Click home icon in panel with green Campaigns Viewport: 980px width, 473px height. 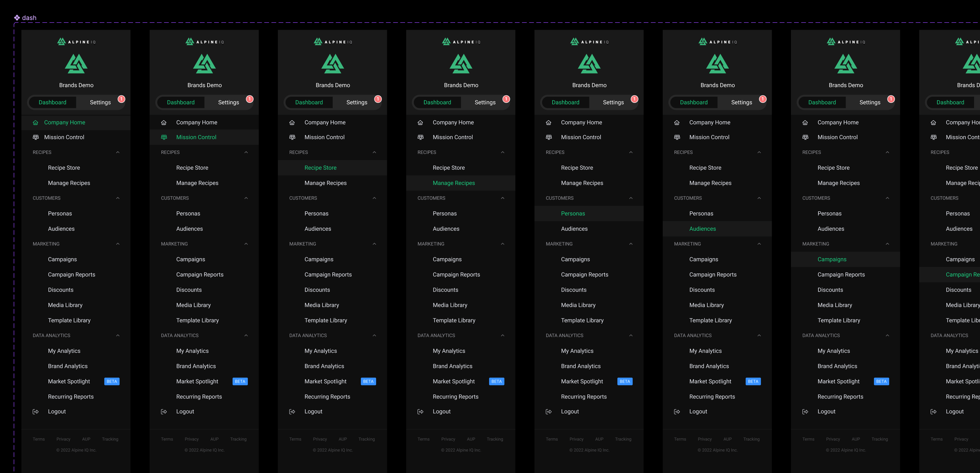805,123
